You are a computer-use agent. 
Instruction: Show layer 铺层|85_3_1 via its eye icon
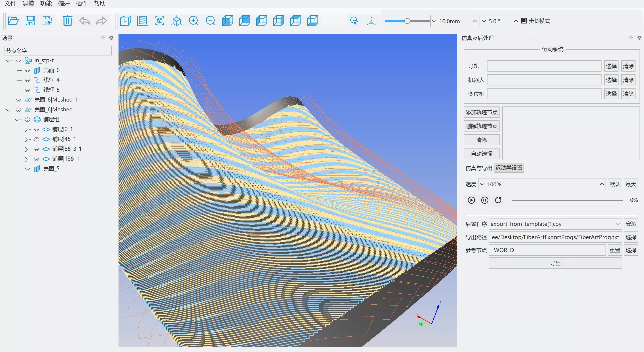click(x=36, y=149)
